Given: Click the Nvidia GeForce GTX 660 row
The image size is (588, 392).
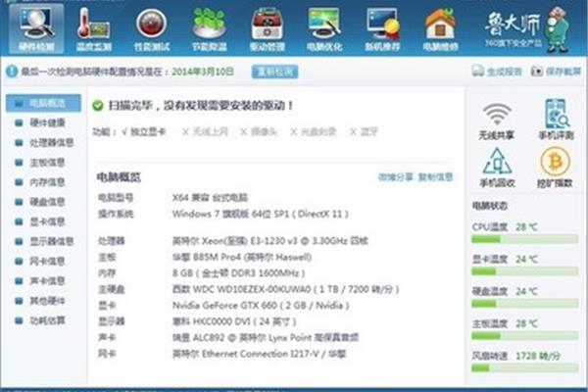Looking at the screenshot, I should [x=223, y=306].
